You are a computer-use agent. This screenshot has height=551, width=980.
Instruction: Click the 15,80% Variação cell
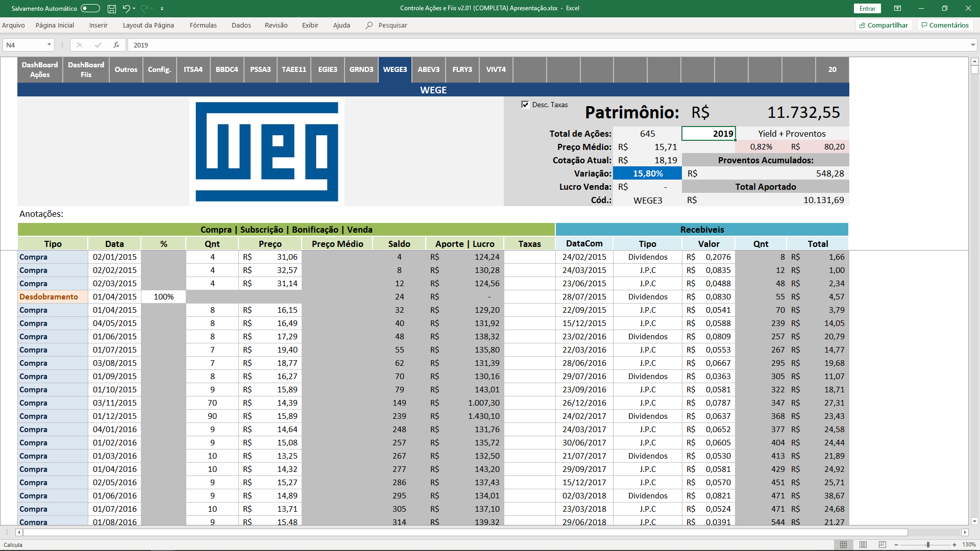coord(647,173)
